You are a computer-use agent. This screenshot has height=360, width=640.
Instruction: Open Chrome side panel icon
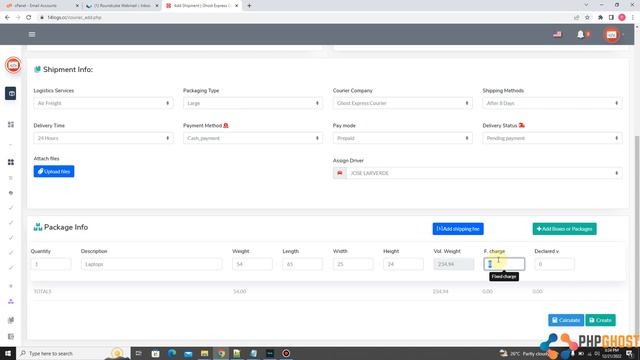(611, 18)
